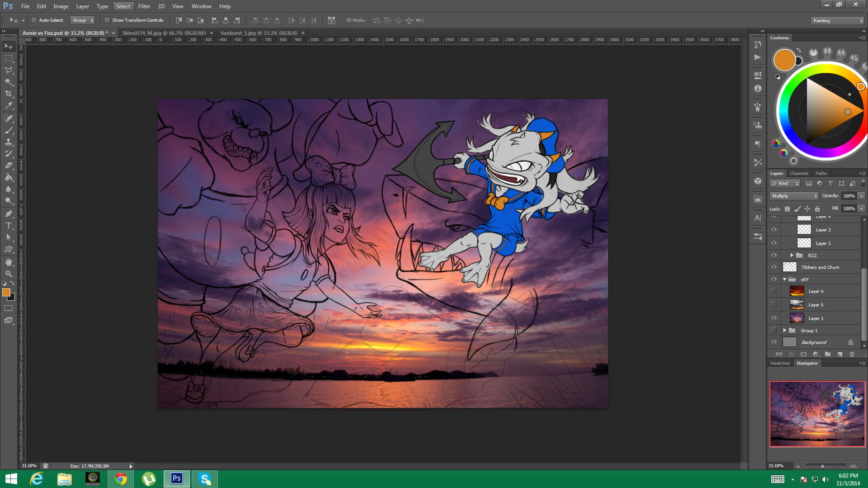
Task: Select the Pen tool
Action: click(9, 213)
